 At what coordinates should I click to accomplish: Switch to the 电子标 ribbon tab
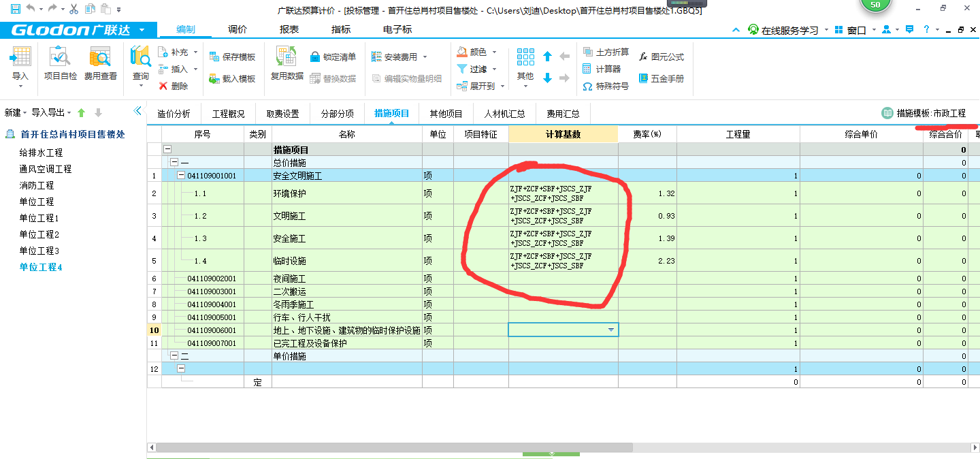(397, 30)
